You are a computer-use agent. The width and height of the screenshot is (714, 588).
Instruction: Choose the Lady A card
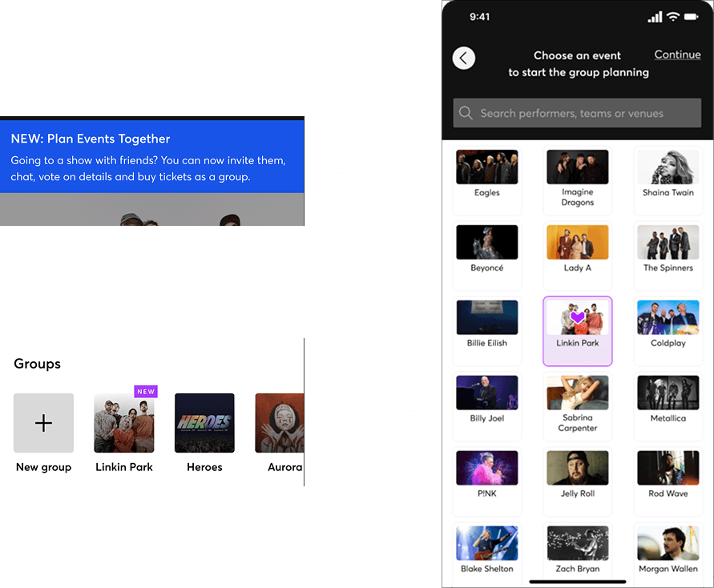(x=578, y=256)
